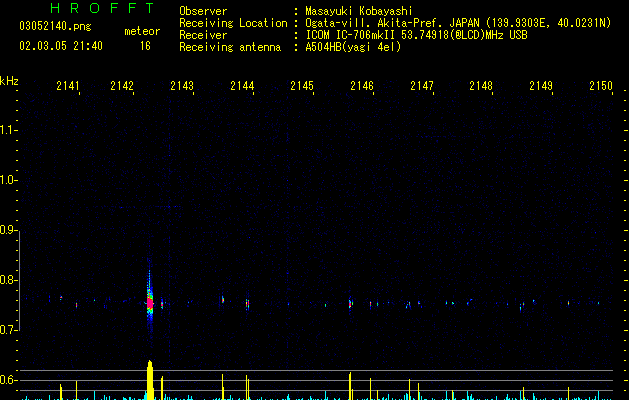The width and height of the screenshot is (629, 400).
Task: Click the tall yellow power spike near 2142
Action: click(x=150, y=380)
